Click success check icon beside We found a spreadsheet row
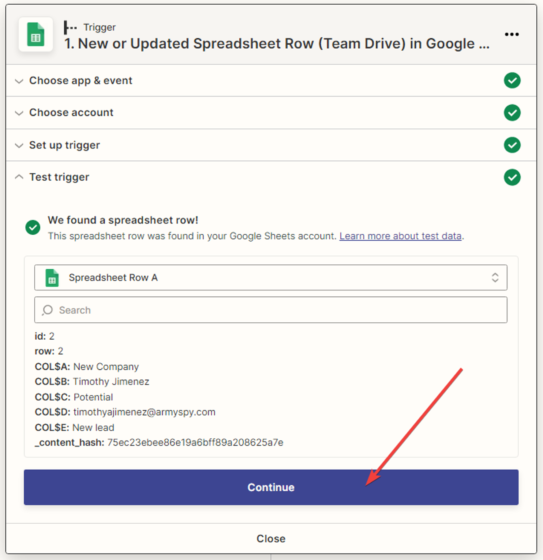This screenshot has height=560, width=543. tap(33, 228)
